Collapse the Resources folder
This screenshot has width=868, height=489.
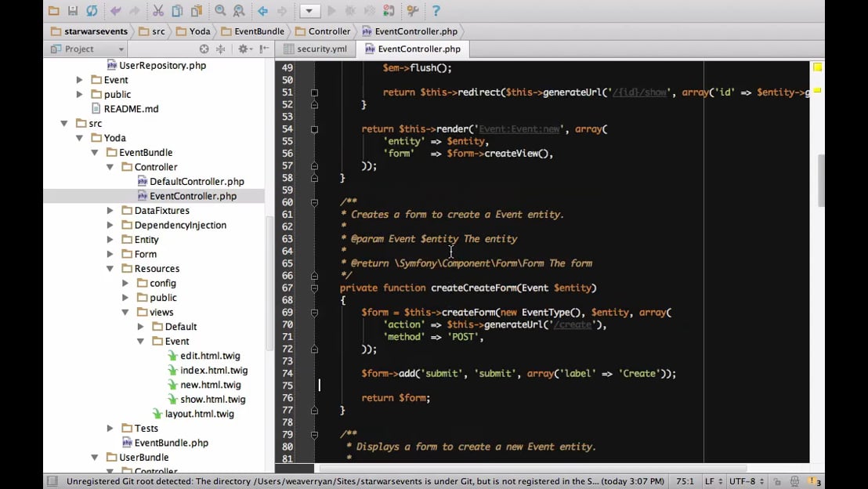(x=110, y=269)
